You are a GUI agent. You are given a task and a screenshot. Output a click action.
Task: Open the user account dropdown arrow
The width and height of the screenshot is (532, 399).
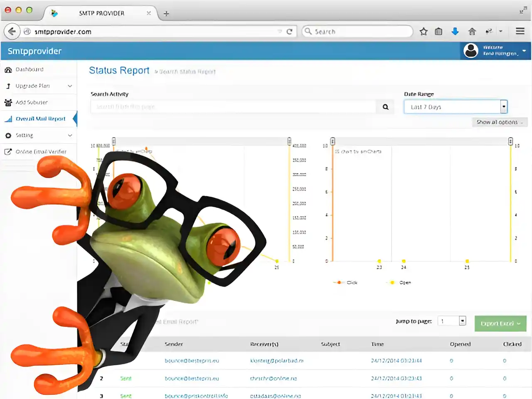coord(524,51)
